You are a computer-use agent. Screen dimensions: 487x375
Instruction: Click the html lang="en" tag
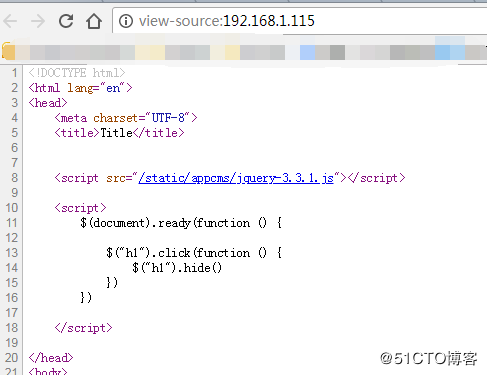tap(81, 88)
